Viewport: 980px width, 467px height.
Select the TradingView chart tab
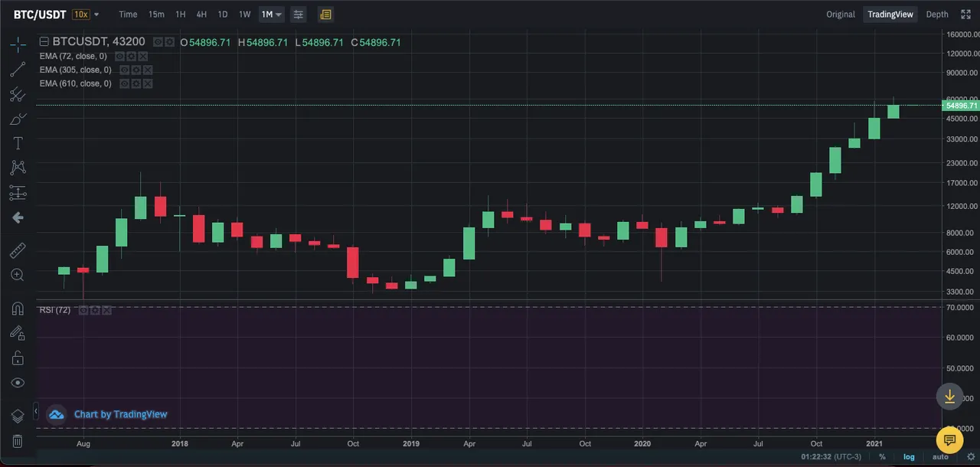pyautogui.click(x=890, y=15)
